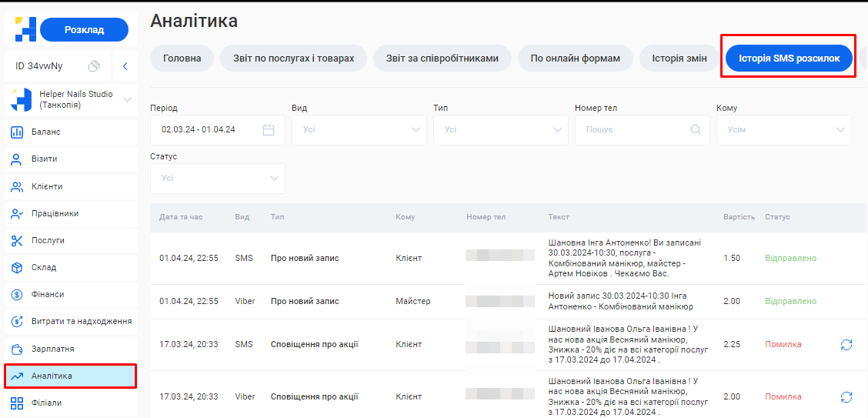Retry failed Viber message resend icon
This screenshot has height=418, width=868.
click(x=846, y=396)
